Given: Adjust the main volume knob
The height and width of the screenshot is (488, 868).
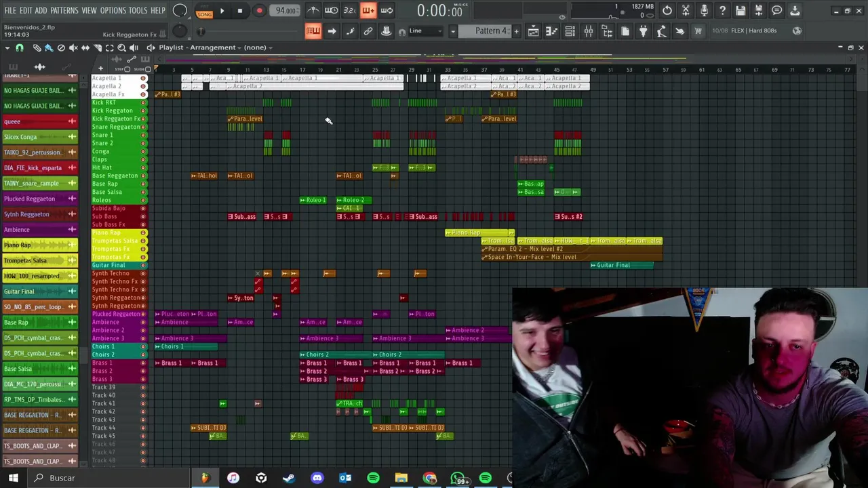Looking at the screenshot, I should tap(180, 10).
